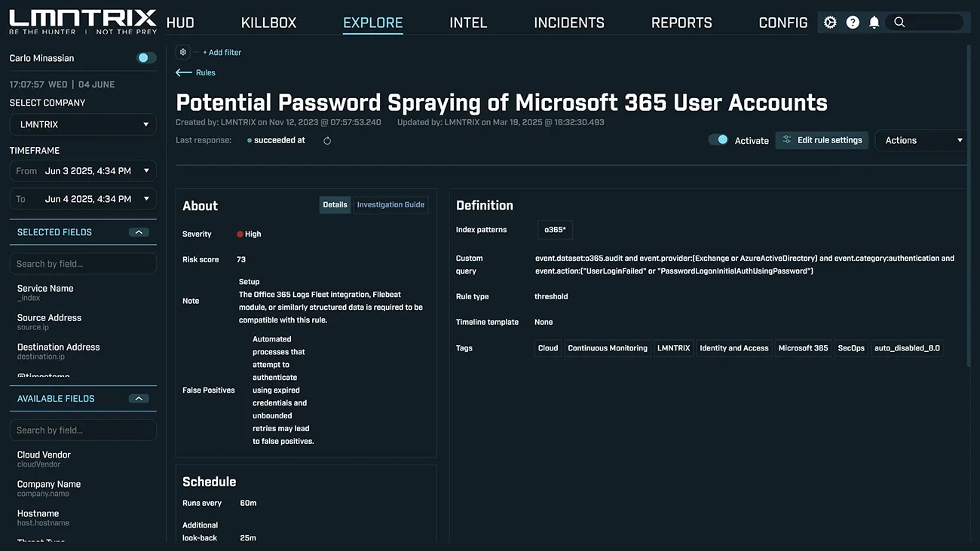Click the Cloud tag
Screen dimensions: 980x551
[548, 348]
